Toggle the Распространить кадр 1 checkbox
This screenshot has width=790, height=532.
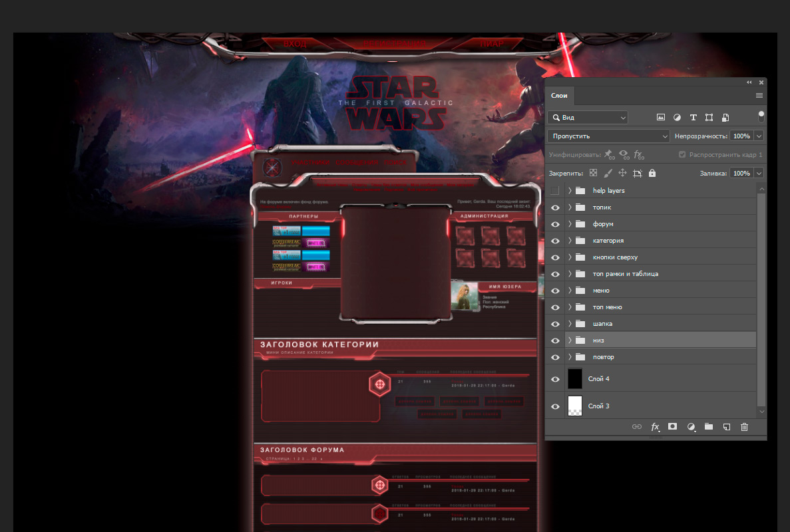point(682,154)
